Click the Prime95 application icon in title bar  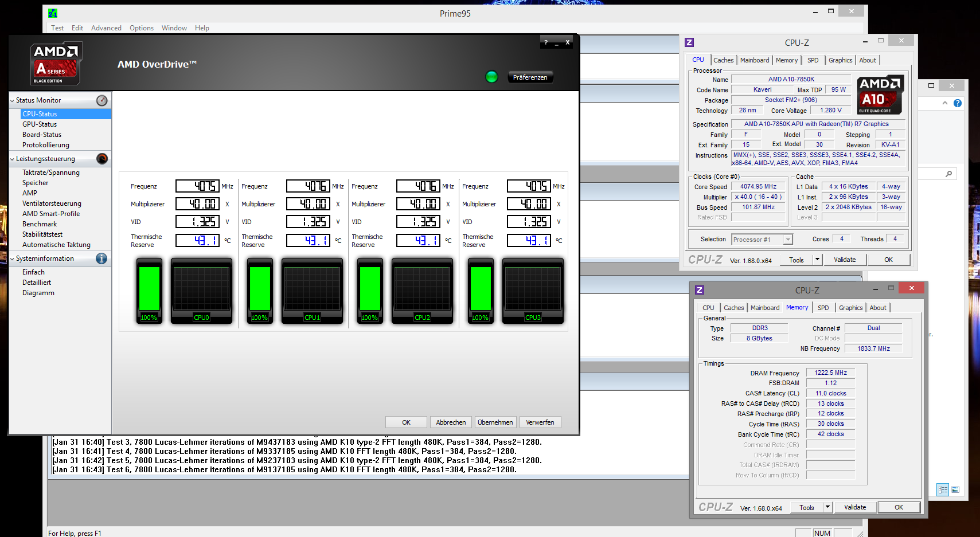click(53, 13)
